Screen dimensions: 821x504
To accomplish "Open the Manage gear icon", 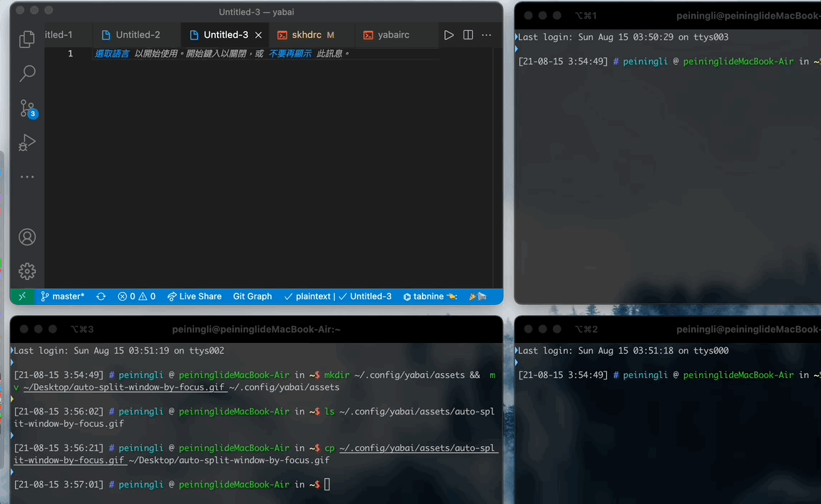I will (27, 271).
